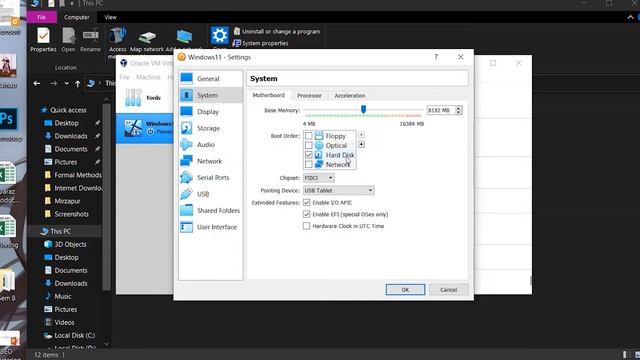Open File tab in File Explorer
This screenshot has width=640, height=360.
(x=42, y=17)
